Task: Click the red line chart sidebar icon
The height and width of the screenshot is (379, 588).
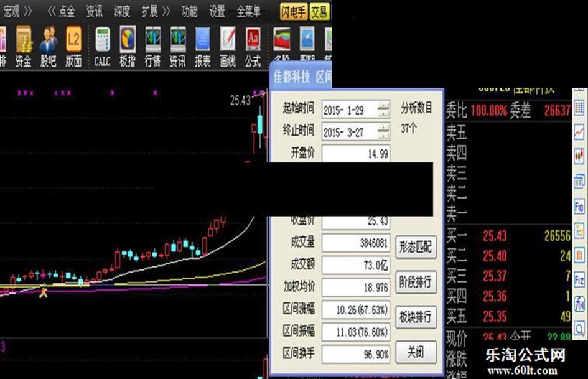Action: coord(579,132)
